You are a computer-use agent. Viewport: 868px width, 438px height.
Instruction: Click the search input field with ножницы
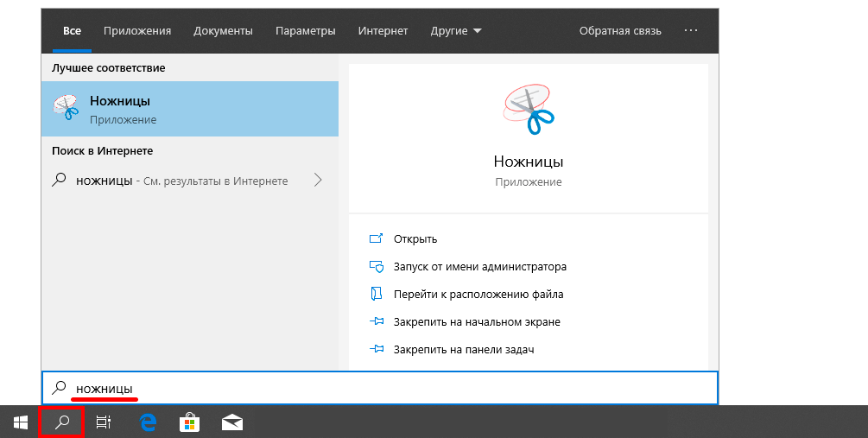click(380, 389)
